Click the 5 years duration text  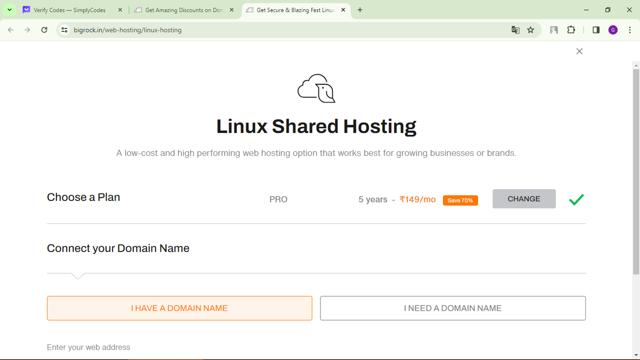tap(373, 199)
